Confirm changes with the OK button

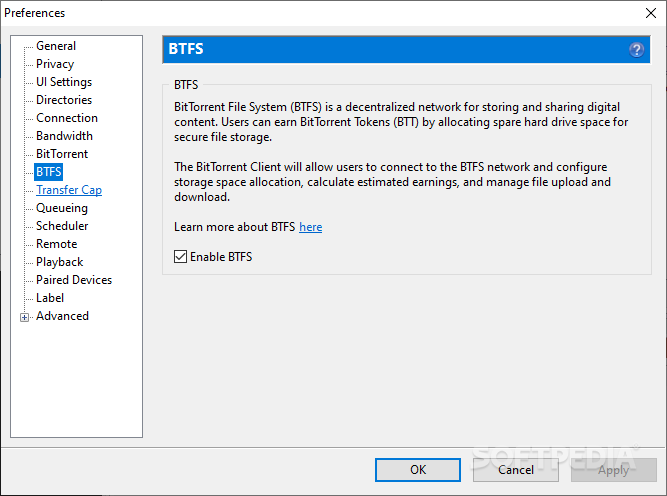[x=418, y=470]
